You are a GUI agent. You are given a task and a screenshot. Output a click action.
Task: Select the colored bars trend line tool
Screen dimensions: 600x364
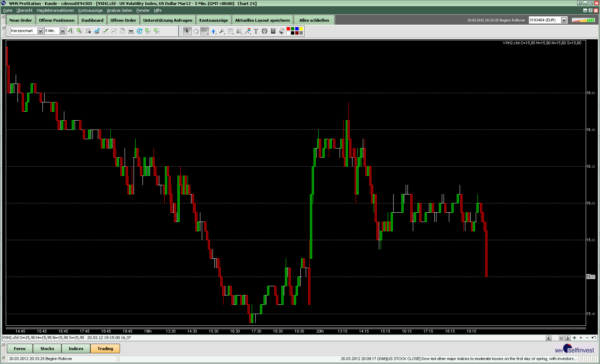[x=248, y=31]
